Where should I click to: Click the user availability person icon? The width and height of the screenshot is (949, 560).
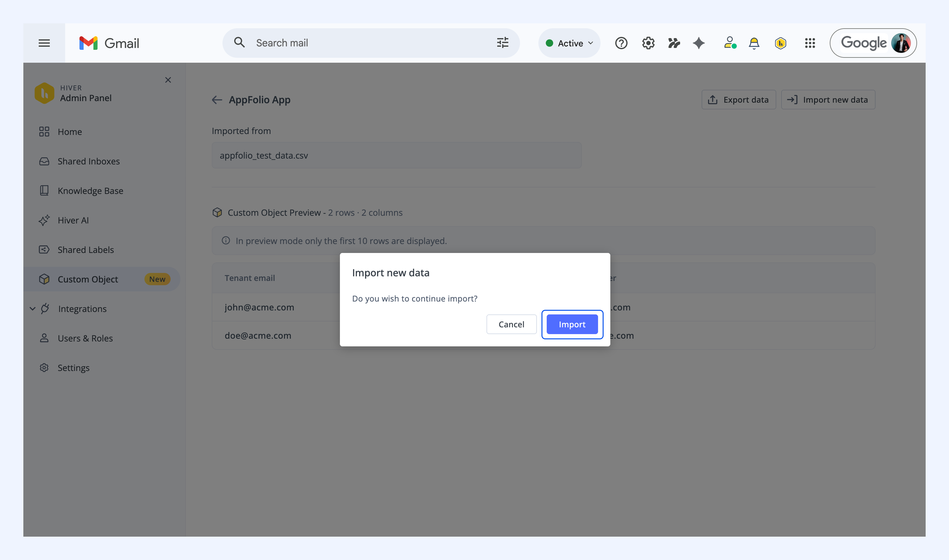click(x=730, y=43)
